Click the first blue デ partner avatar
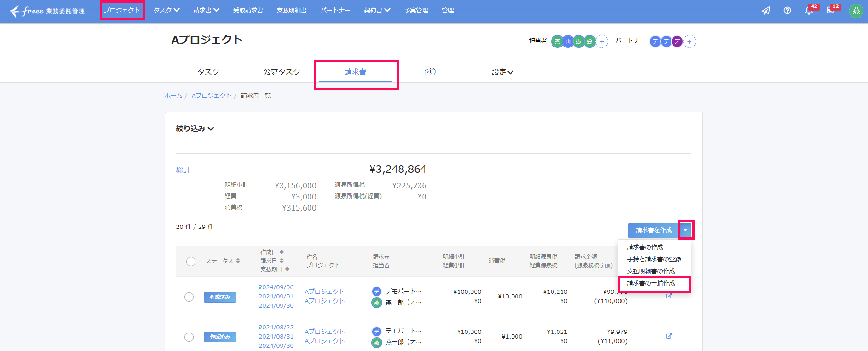 pyautogui.click(x=655, y=41)
